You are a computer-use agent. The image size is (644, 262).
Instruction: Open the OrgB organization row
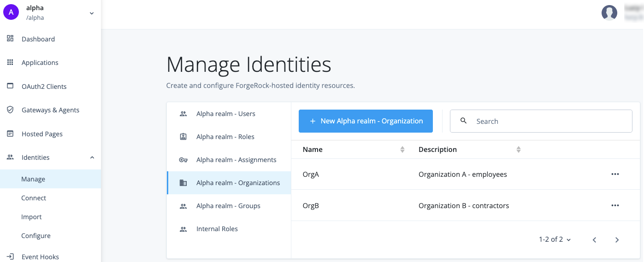click(466, 205)
